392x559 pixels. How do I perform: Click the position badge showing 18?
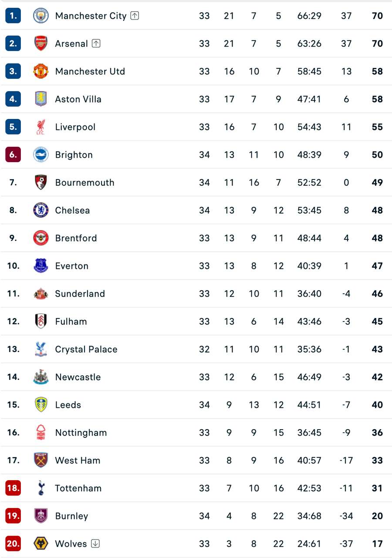click(x=13, y=488)
